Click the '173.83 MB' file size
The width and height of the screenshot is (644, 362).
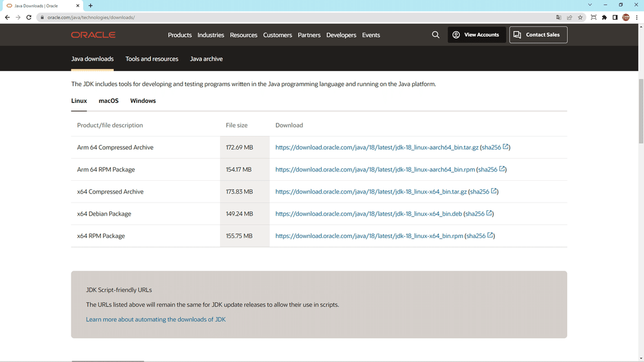pos(239,191)
